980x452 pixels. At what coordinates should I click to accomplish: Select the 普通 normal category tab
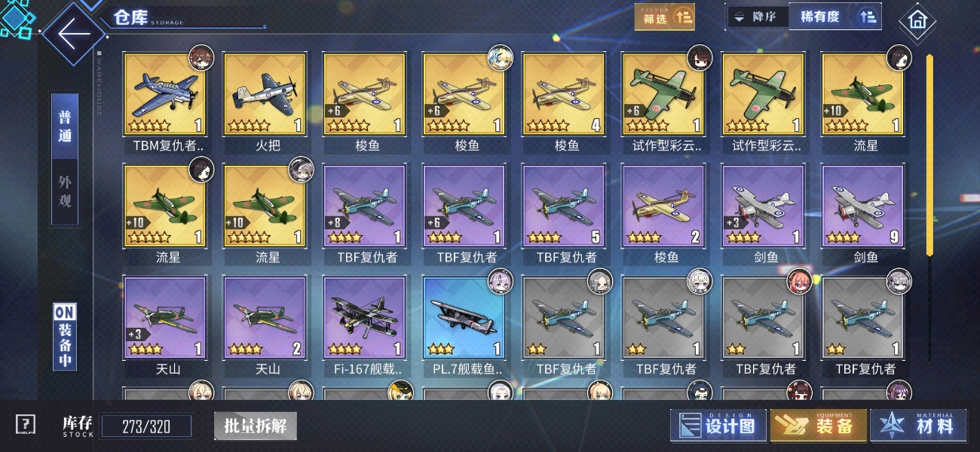(x=65, y=127)
